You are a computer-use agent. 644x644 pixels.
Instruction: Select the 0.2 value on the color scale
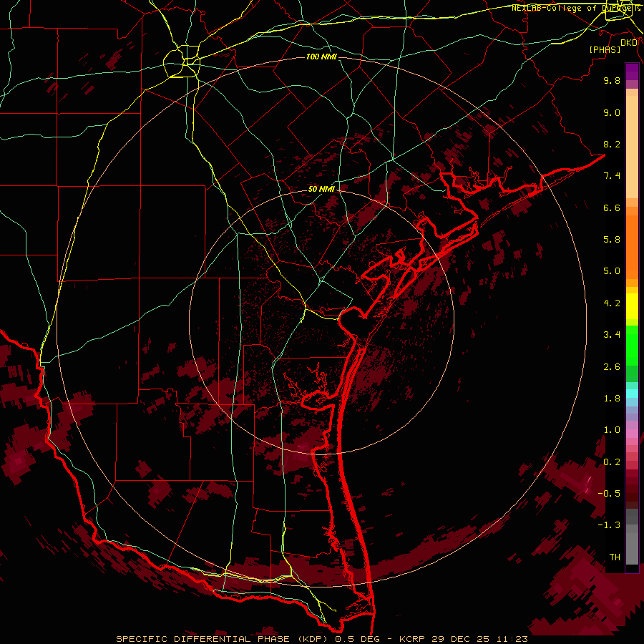click(612, 462)
